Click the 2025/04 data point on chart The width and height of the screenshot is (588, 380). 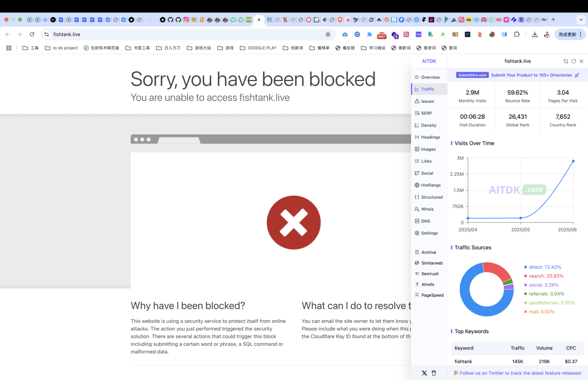click(468, 218)
